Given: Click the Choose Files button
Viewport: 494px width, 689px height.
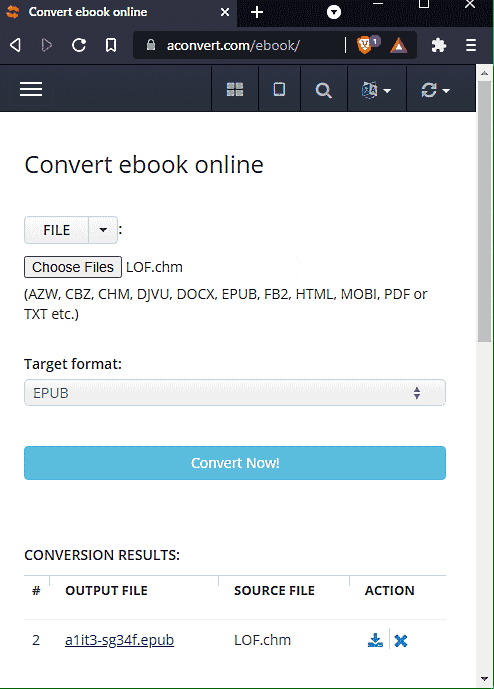Looking at the screenshot, I should [x=73, y=267].
